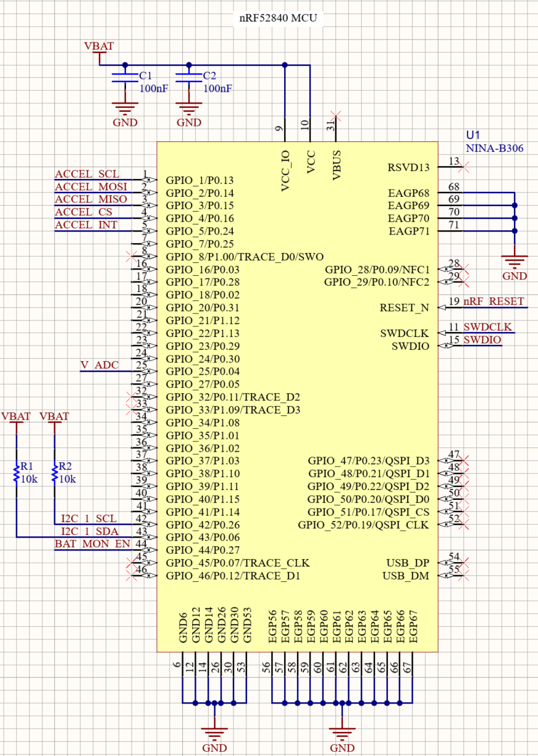Click resistor R2 10k symbol
The width and height of the screenshot is (538, 756).
(x=56, y=473)
